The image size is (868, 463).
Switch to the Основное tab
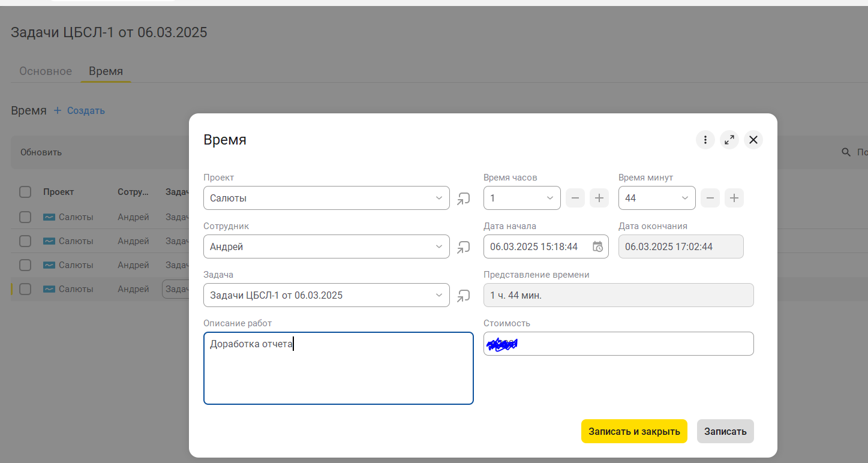pos(46,71)
